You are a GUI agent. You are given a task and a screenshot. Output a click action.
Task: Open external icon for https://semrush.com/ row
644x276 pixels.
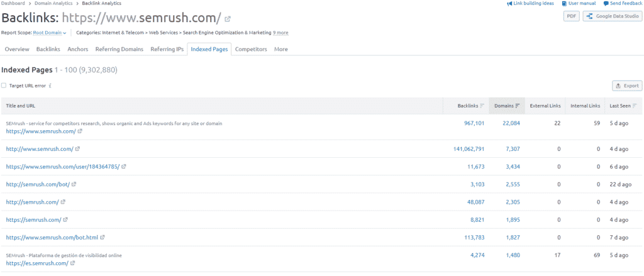[65, 220]
